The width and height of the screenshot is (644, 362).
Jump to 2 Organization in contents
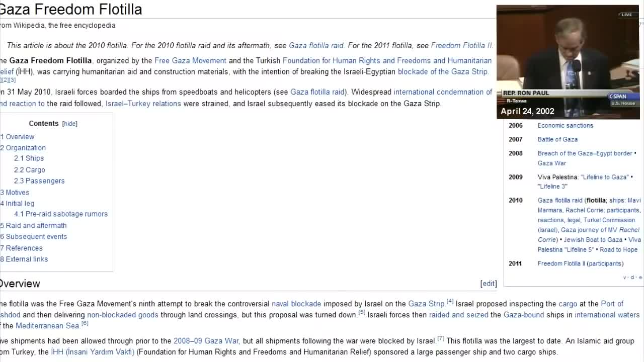[x=23, y=148]
